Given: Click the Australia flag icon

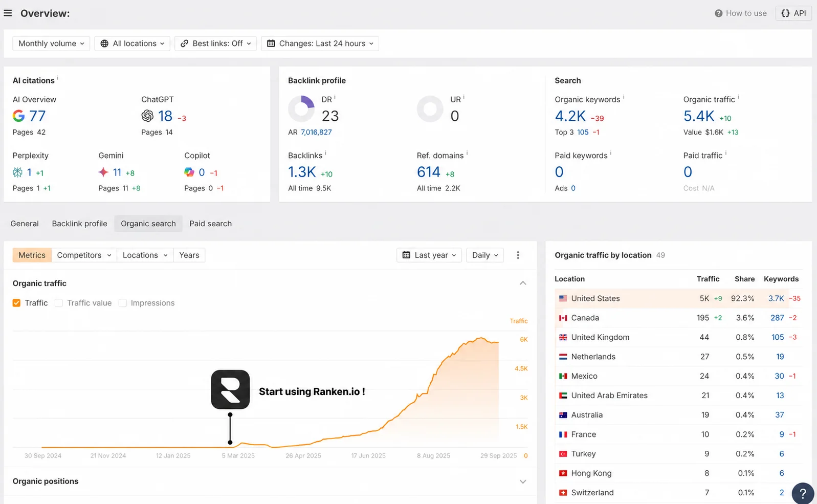Looking at the screenshot, I should click(563, 415).
